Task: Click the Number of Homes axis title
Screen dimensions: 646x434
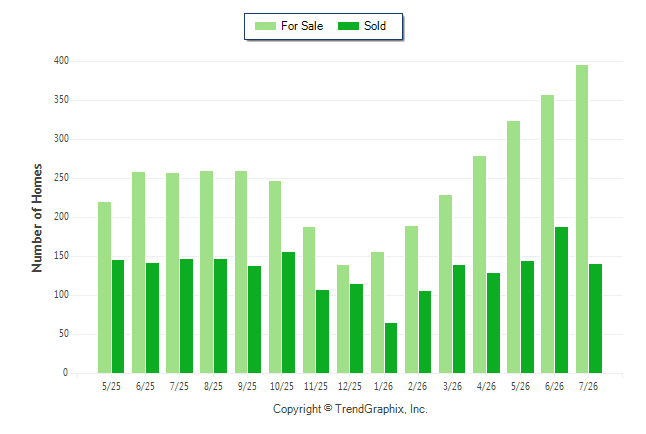Action: (x=37, y=218)
